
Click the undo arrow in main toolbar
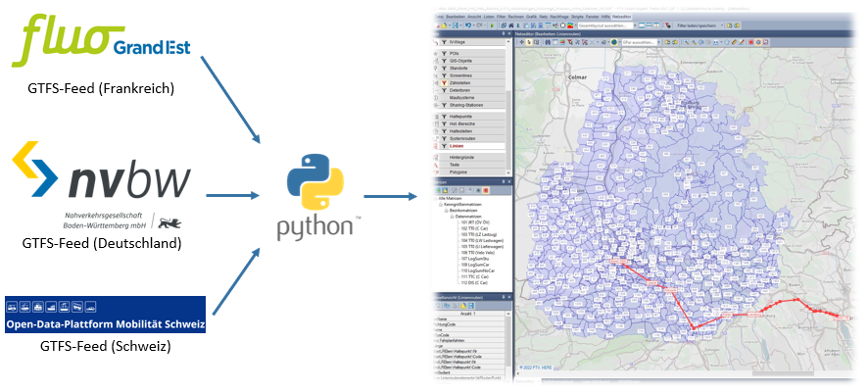pyautogui.click(x=465, y=25)
